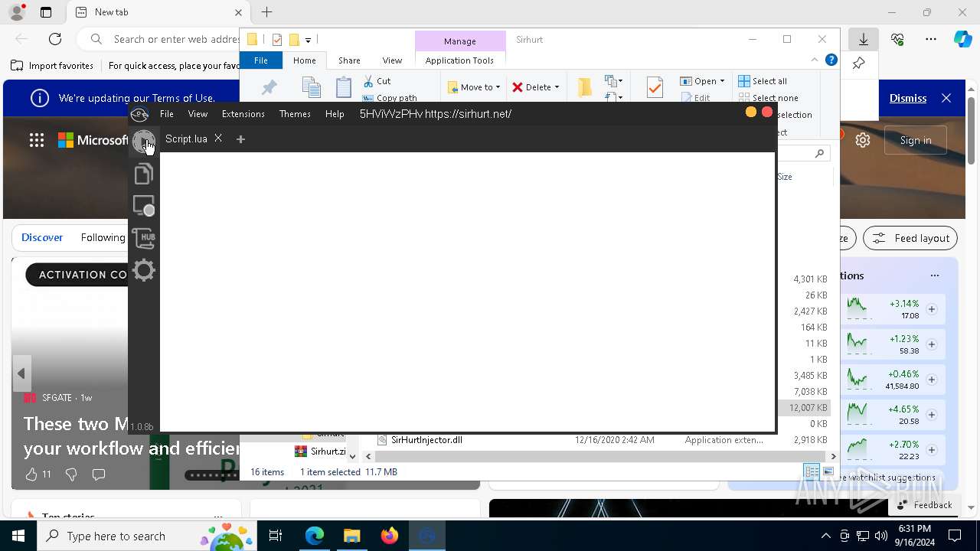Screen dimensions: 980x551
Task: Open Quick Access Toolbar customize arrow
Action: [308, 40]
